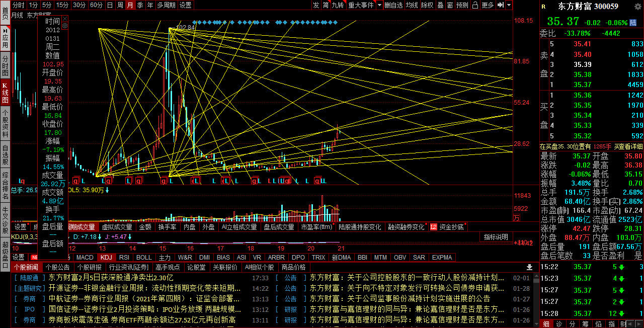This screenshot has height=328, width=644.
Task: Click the download arrow icon in news panel
Action: 529,267
